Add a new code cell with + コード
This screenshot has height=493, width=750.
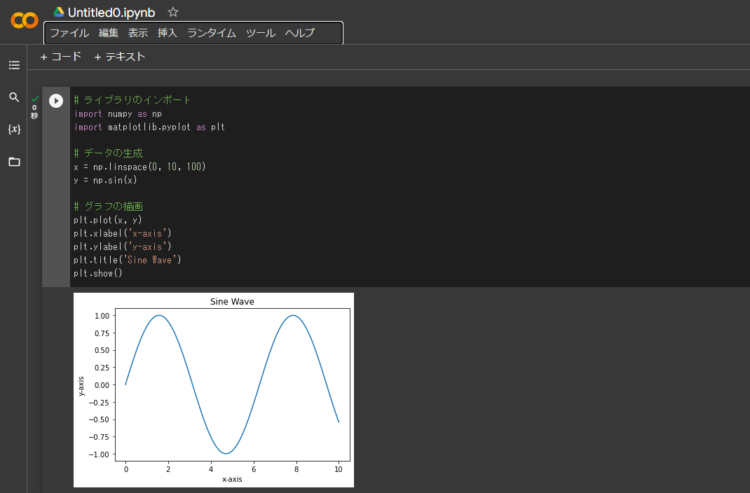click(x=61, y=57)
